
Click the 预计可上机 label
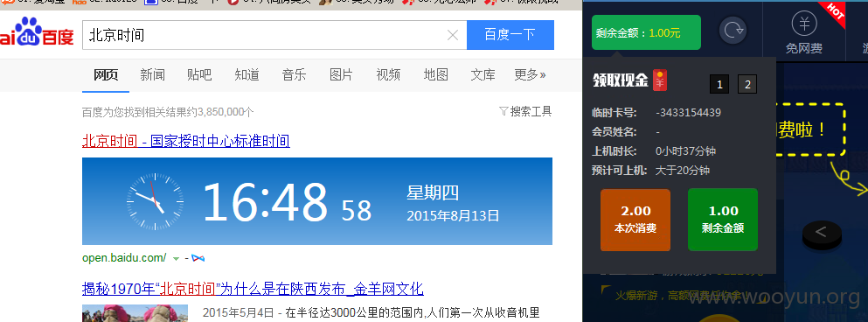coord(620,170)
